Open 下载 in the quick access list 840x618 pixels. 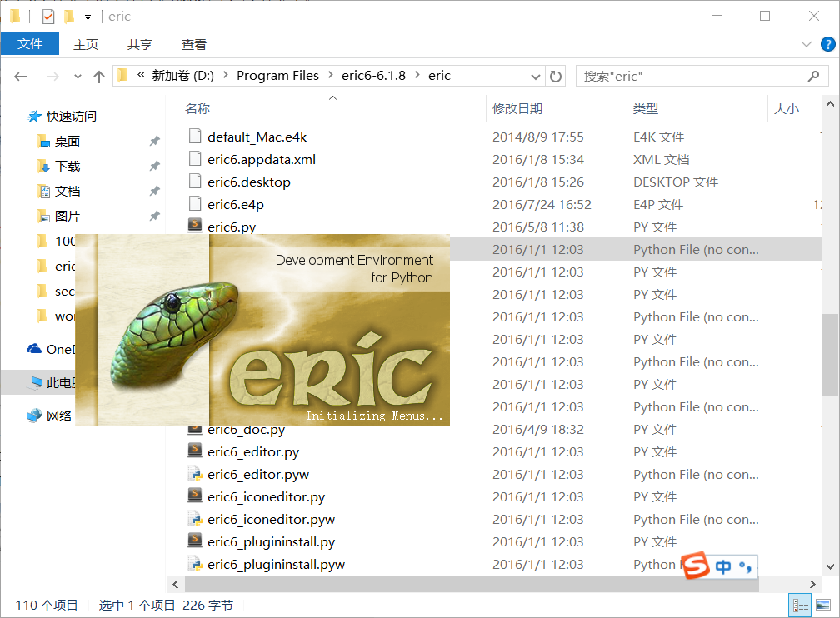(x=67, y=167)
